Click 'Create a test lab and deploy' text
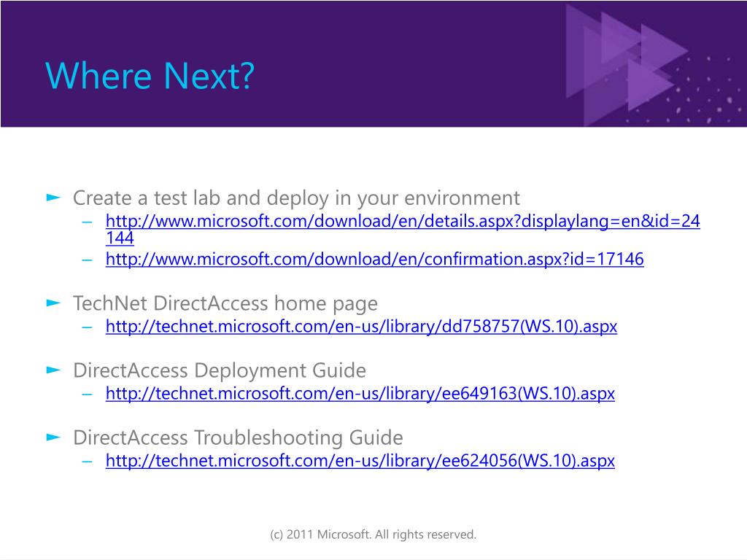Viewport: 747px width, 560px height. point(200,198)
